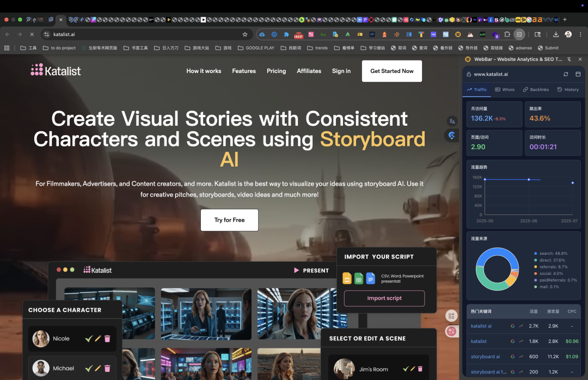Image resolution: width=588 pixels, height=380 pixels.
Task: Open the 'trends' bookmarks folder
Action: pyautogui.click(x=317, y=48)
